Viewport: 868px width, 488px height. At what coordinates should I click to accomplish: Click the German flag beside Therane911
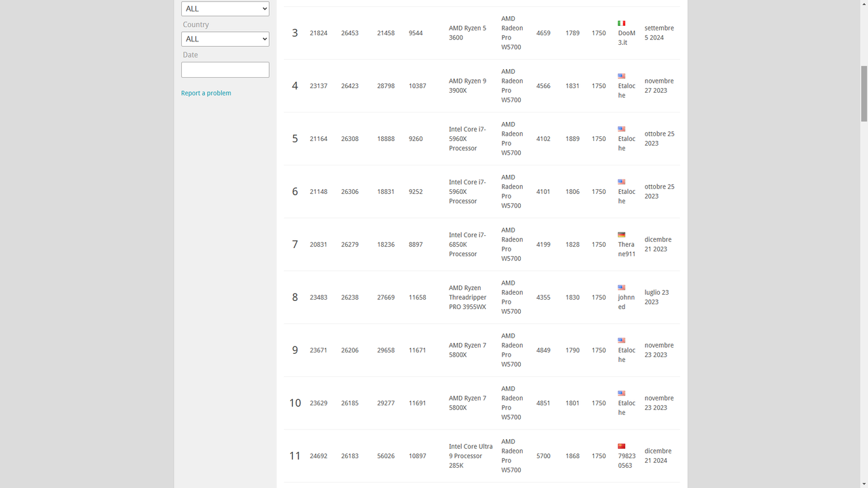click(x=621, y=235)
